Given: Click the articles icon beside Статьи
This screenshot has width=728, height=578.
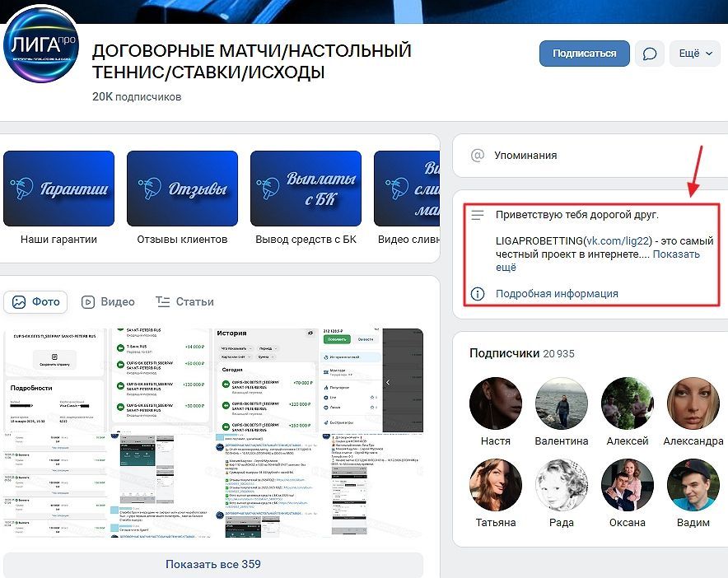Looking at the screenshot, I should (162, 302).
